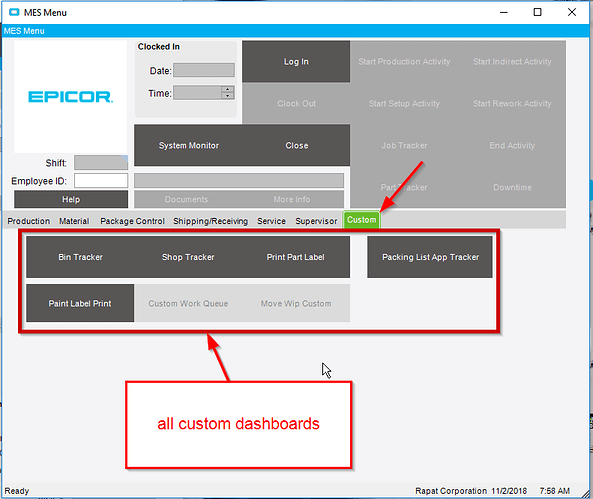Switch to the Production tab
Image resolution: width=593 pixels, height=499 pixels.
[x=29, y=221]
